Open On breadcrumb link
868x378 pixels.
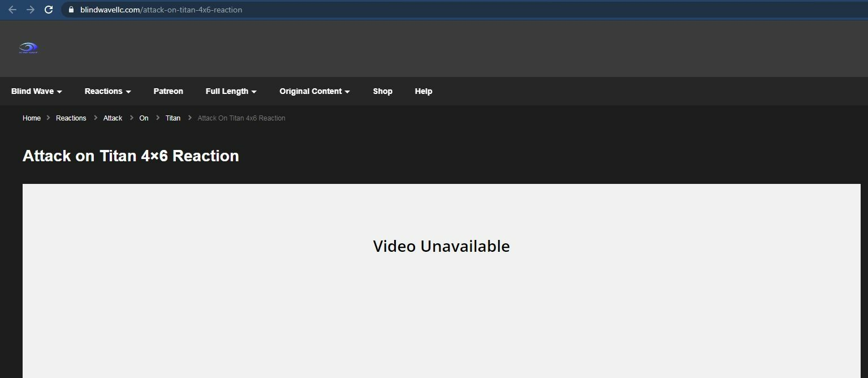click(x=144, y=118)
